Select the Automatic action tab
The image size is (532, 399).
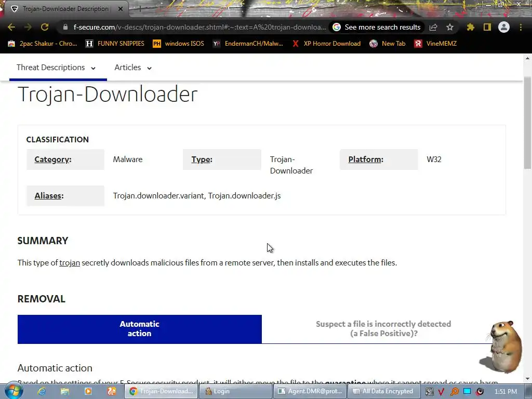tap(139, 329)
